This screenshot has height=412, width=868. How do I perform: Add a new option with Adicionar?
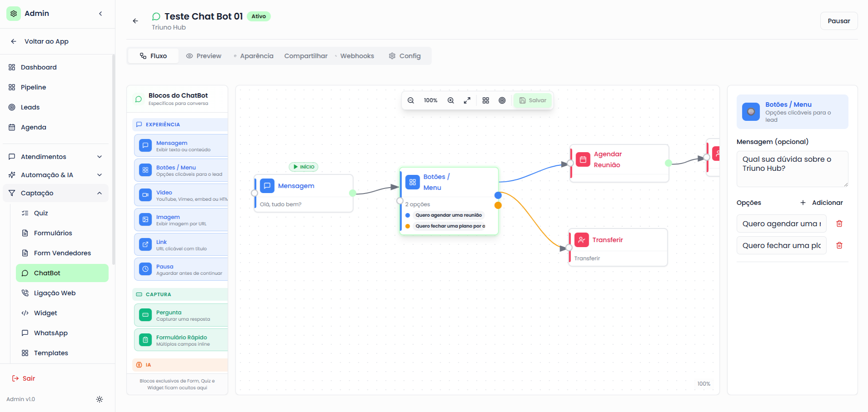pyautogui.click(x=821, y=203)
